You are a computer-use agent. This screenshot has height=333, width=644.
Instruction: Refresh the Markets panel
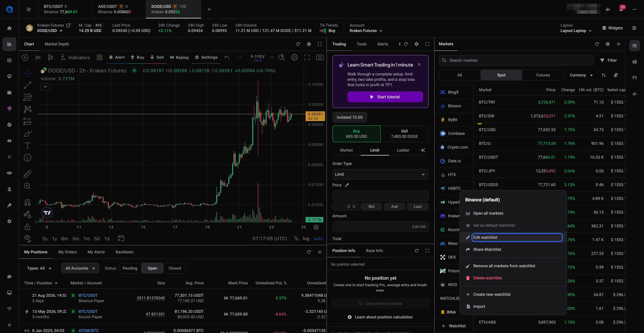tap(597, 44)
